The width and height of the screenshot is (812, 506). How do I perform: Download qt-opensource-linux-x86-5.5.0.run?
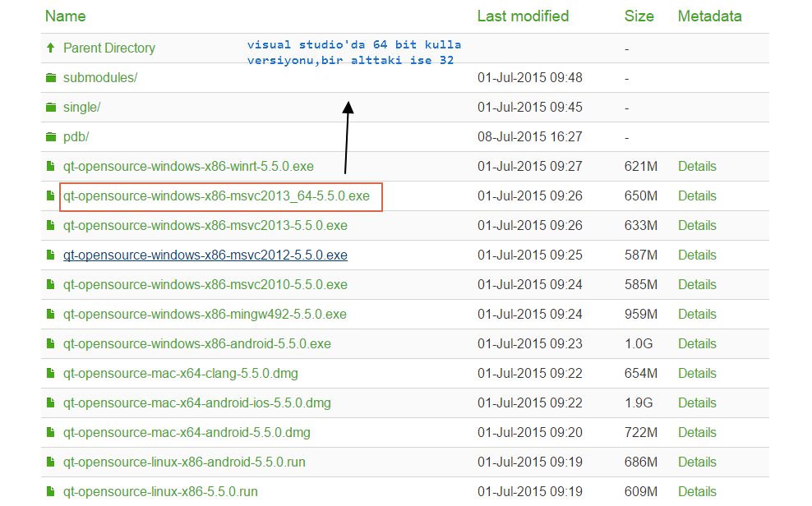pyautogui.click(x=160, y=490)
